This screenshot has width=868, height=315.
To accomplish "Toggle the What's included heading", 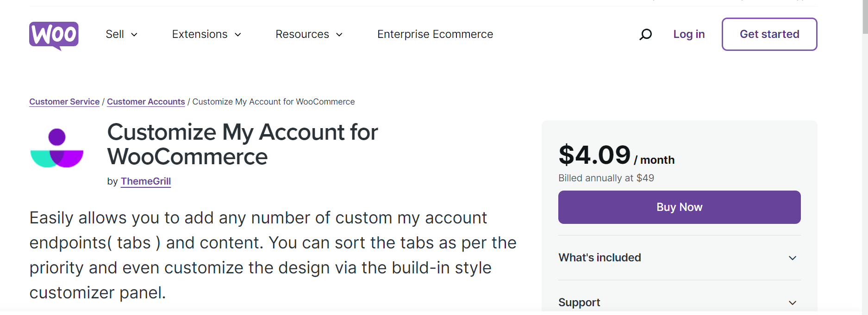I will pos(599,258).
